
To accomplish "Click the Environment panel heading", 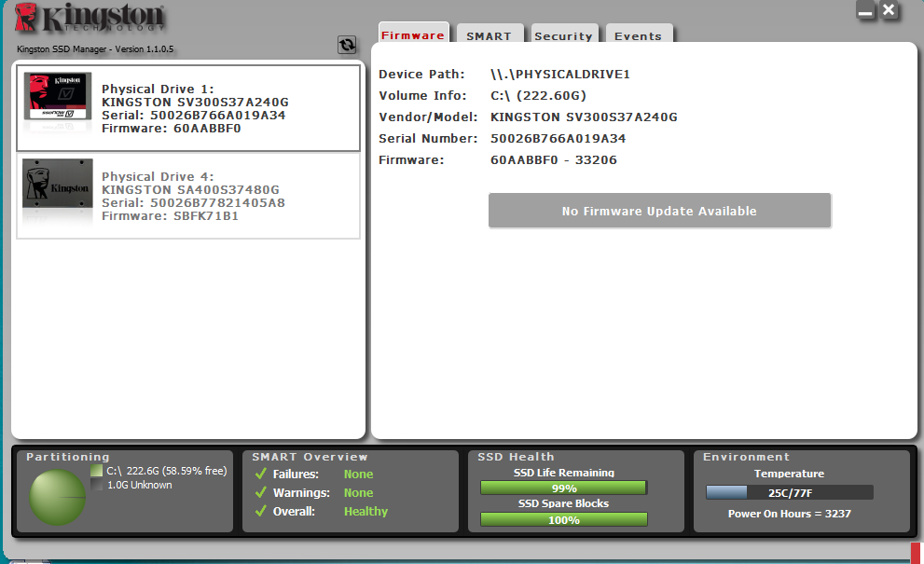I will pyautogui.click(x=746, y=457).
